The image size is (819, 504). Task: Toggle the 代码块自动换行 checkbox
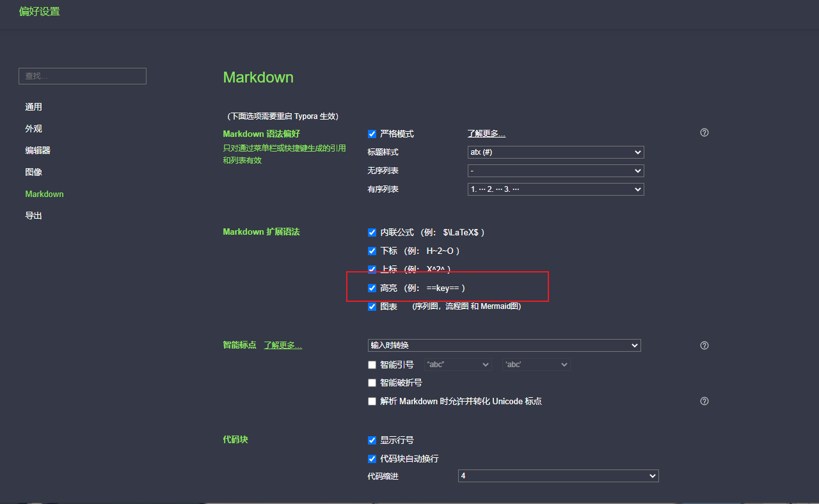click(x=372, y=459)
